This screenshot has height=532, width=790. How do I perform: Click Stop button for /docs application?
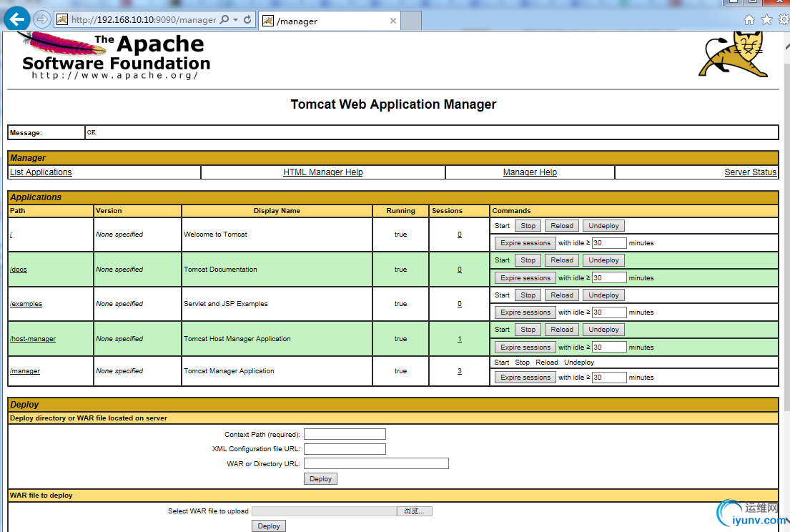528,260
